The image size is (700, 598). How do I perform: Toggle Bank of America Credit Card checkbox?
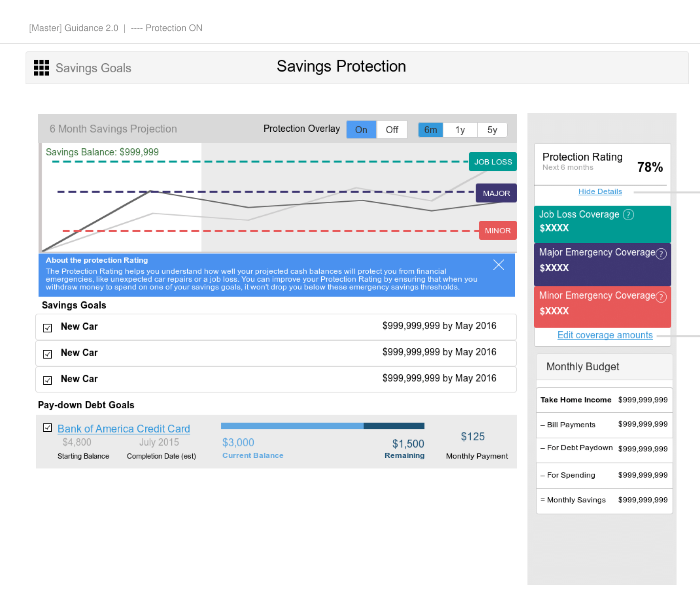pos(47,427)
